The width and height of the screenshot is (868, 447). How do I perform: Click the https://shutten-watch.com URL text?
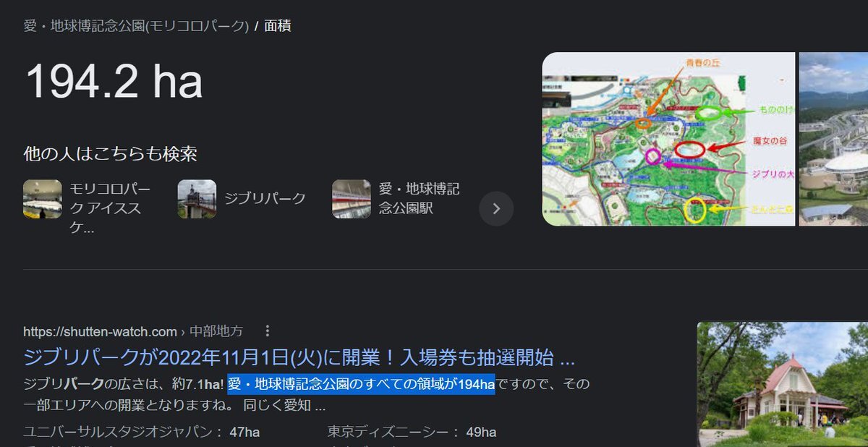100,331
